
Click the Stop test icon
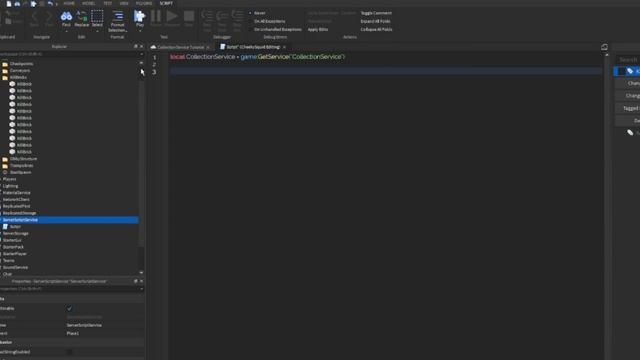189,16
